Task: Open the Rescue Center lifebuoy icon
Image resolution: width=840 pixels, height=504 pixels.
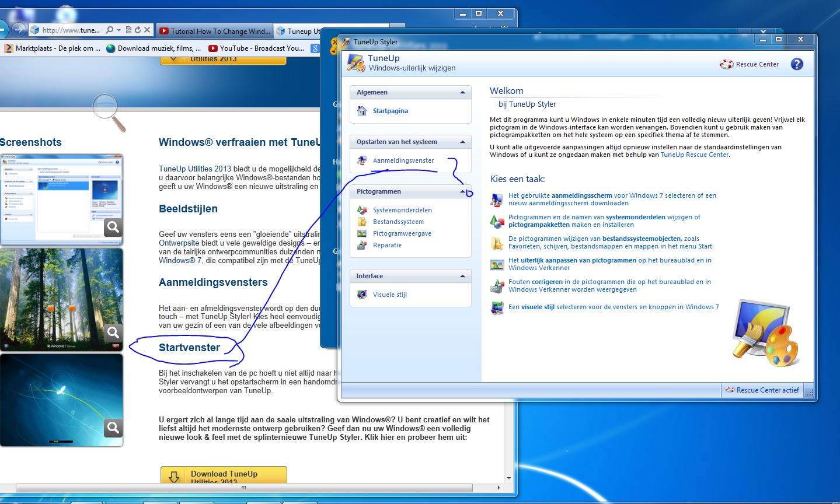Action: pyautogui.click(x=726, y=64)
